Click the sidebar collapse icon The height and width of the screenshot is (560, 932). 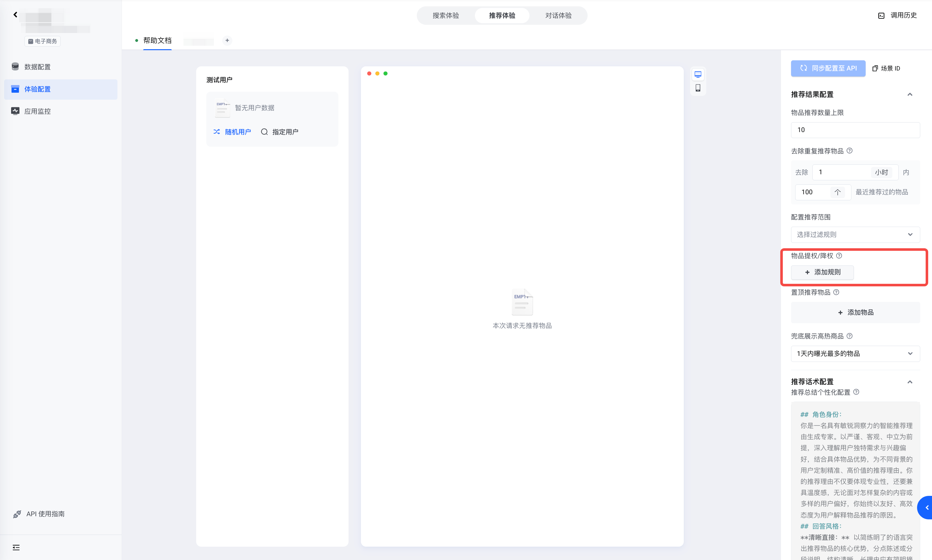(16, 547)
